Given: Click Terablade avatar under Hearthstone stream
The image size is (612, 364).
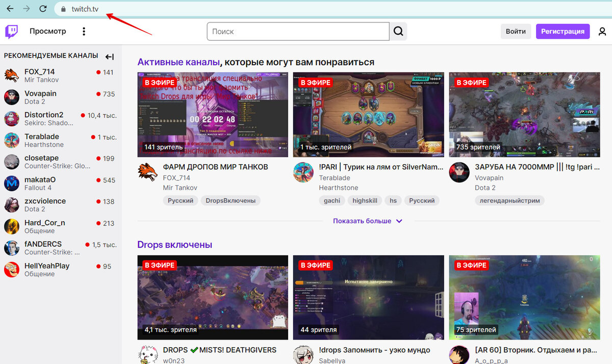Looking at the screenshot, I should [303, 172].
